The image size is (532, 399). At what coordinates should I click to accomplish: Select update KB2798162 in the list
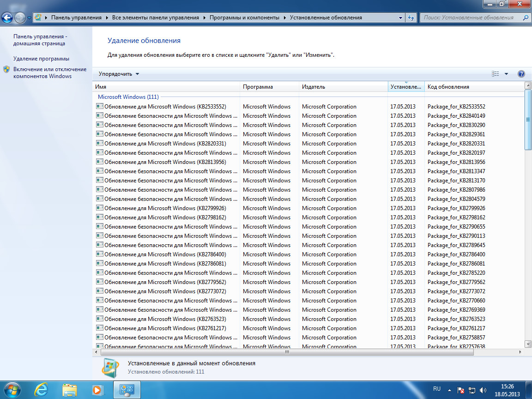click(308, 218)
